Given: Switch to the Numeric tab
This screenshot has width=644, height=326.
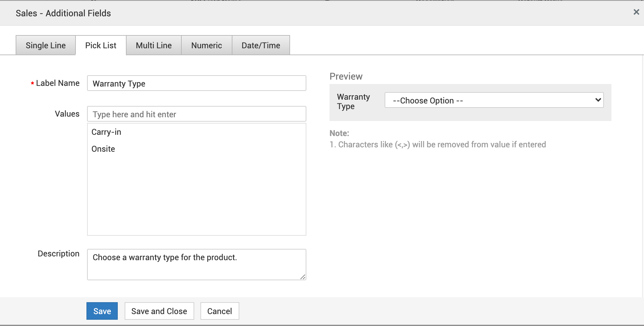Looking at the screenshot, I should [x=206, y=45].
